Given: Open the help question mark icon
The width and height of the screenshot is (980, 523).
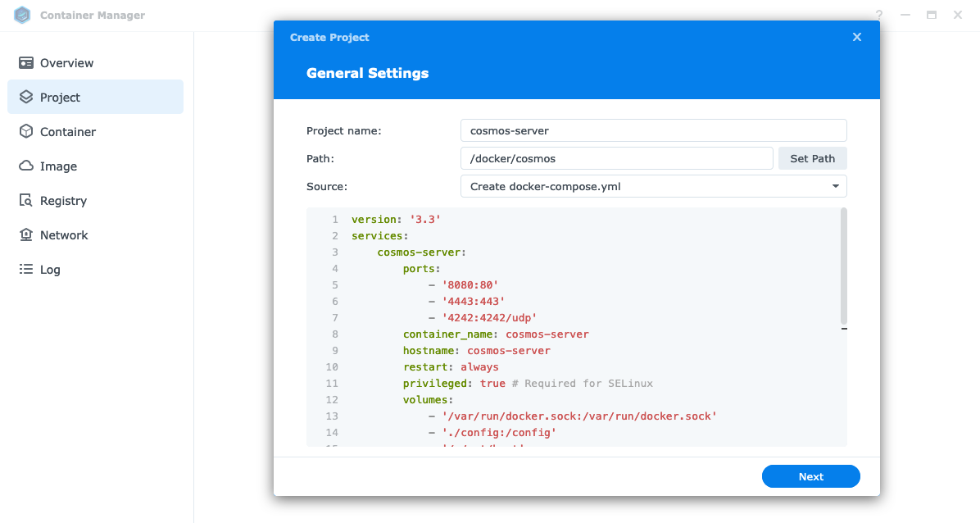Looking at the screenshot, I should [879, 15].
